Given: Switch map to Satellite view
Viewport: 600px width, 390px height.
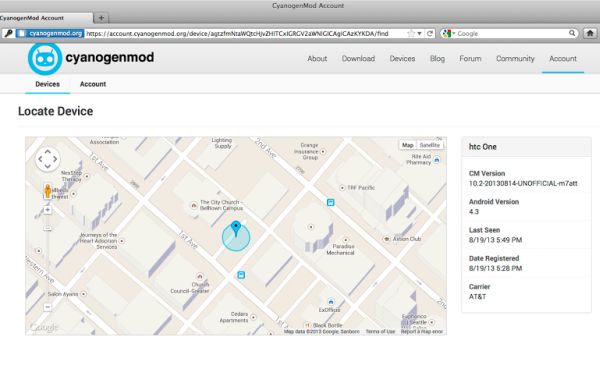Looking at the screenshot, I should [x=429, y=145].
